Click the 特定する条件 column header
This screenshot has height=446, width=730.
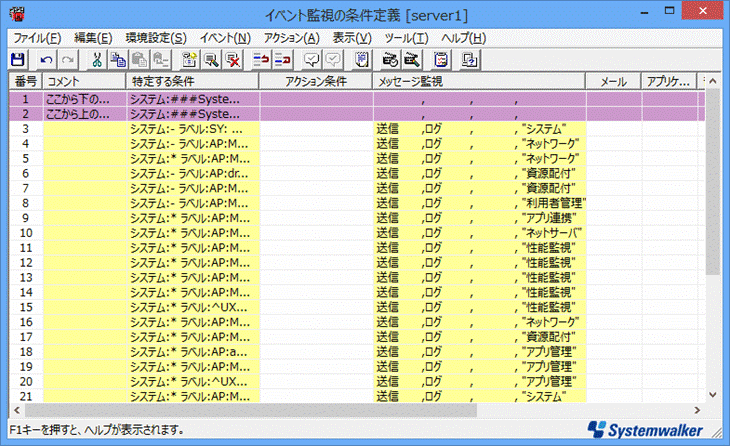pos(193,81)
